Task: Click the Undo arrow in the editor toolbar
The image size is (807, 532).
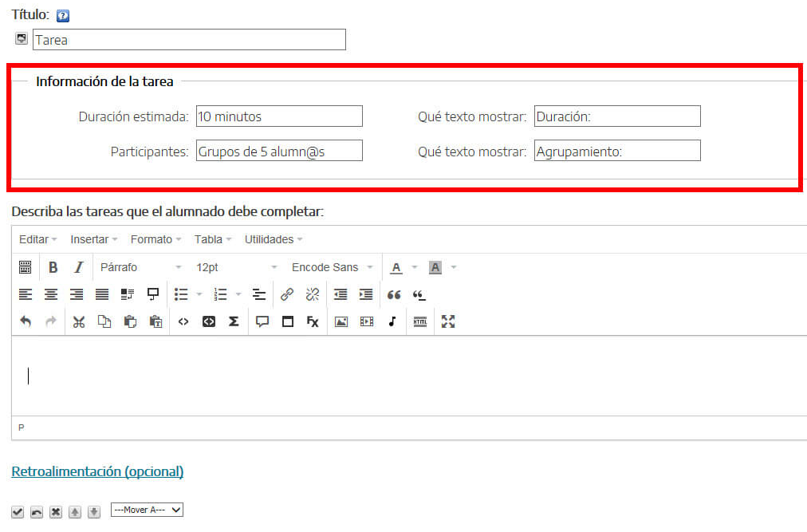Action: (x=25, y=321)
